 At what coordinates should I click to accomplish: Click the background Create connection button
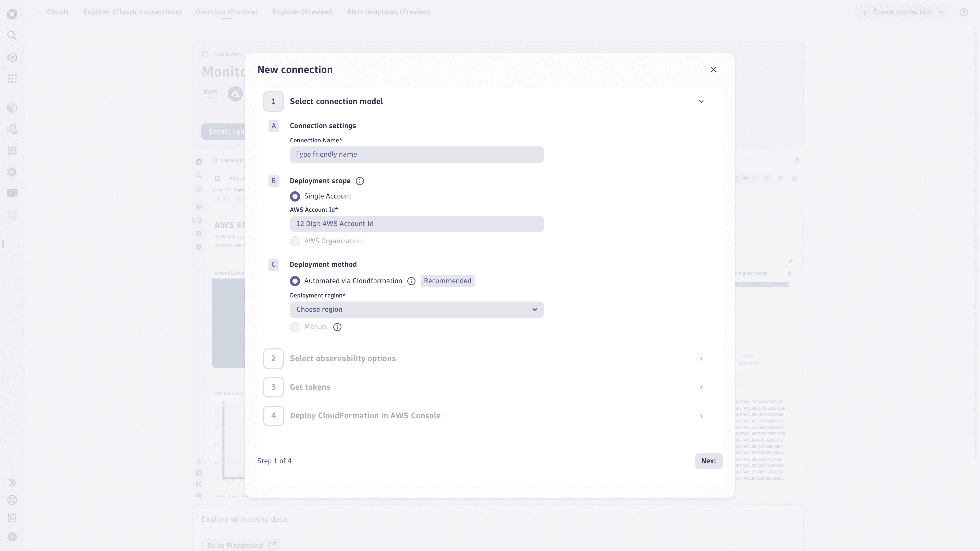224,132
